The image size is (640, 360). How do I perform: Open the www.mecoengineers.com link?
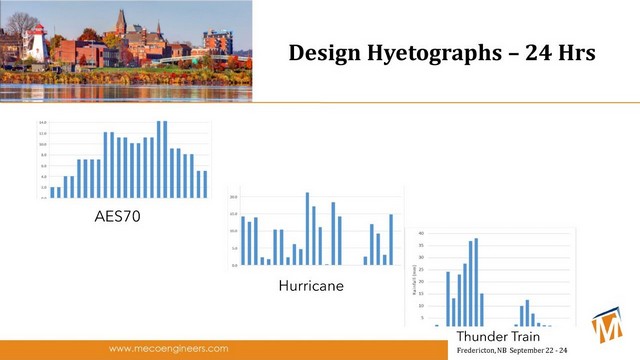[x=169, y=349]
